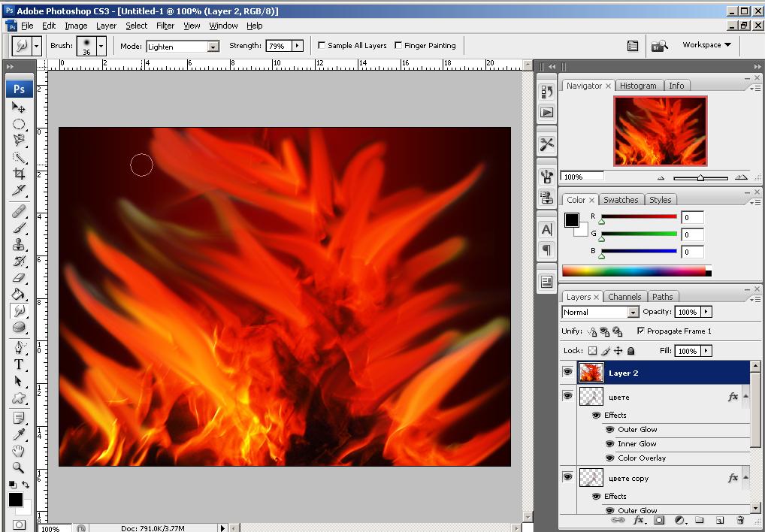The height and width of the screenshot is (532, 765).
Task: Click the Workspace button
Action: point(705,45)
